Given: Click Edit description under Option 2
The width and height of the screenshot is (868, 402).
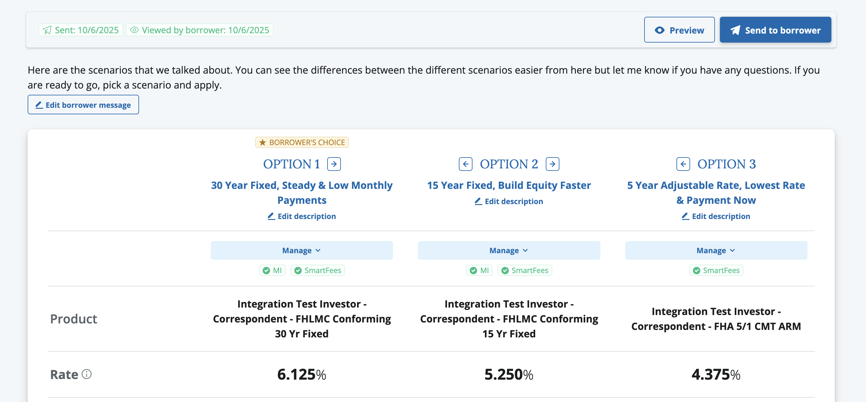Looking at the screenshot, I should pyautogui.click(x=509, y=201).
